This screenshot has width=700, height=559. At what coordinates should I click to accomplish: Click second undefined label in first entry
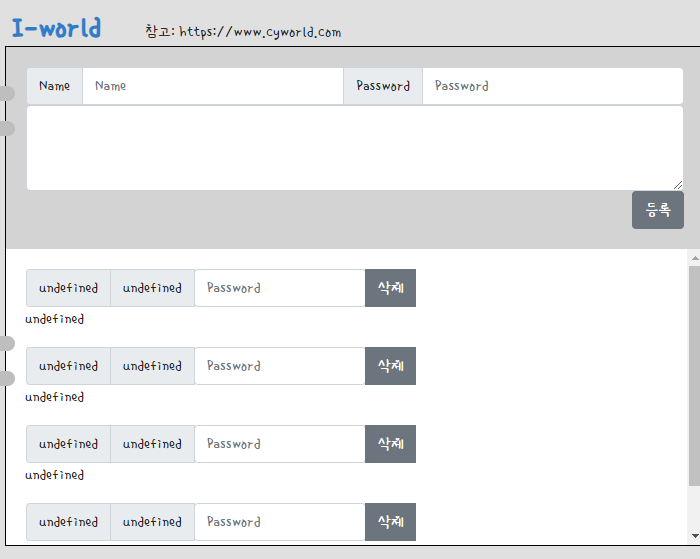(x=152, y=288)
